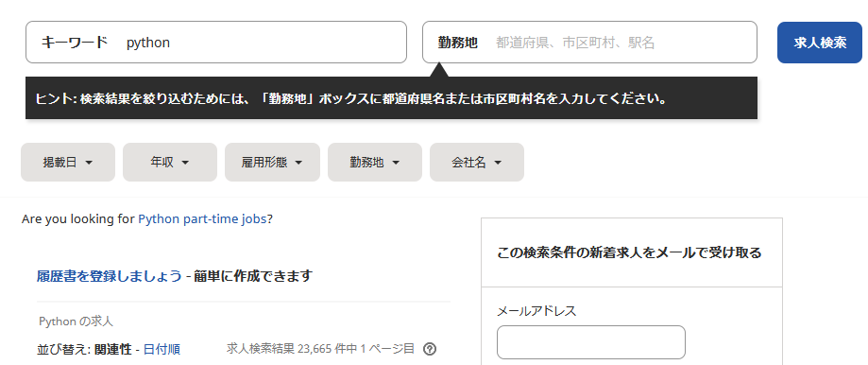Click the 雇用形態 dropdown arrow icon

[298, 163]
